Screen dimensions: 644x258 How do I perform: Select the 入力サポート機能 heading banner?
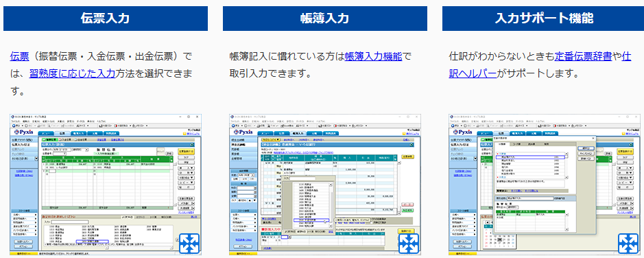543,19
